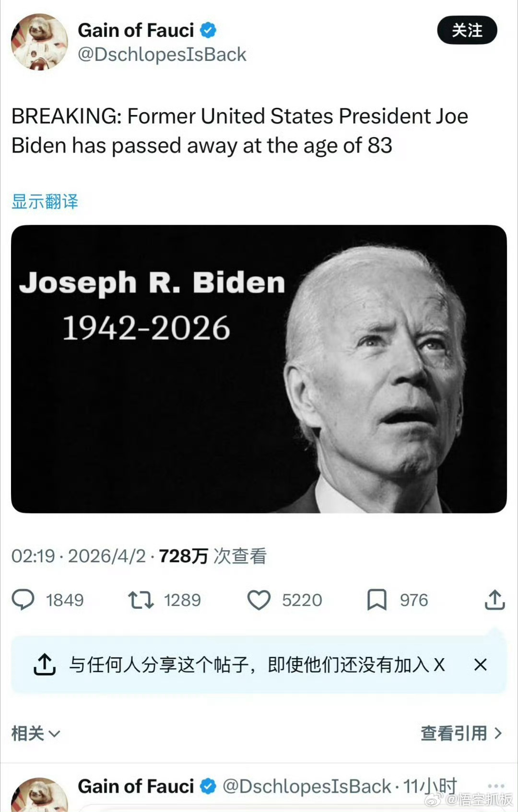Open @DschlopesIsBack handle at top

coord(162,55)
